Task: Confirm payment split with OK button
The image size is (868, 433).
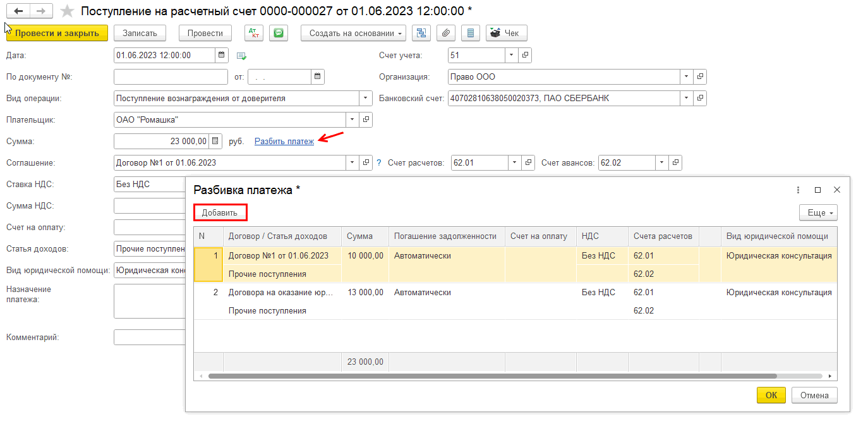Action: click(x=771, y=395)
